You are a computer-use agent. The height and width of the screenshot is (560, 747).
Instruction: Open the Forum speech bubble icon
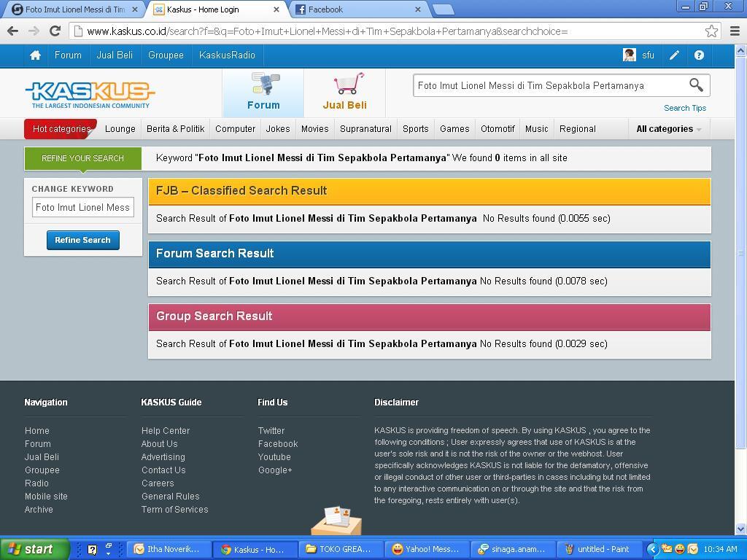(x=266, y=83)
